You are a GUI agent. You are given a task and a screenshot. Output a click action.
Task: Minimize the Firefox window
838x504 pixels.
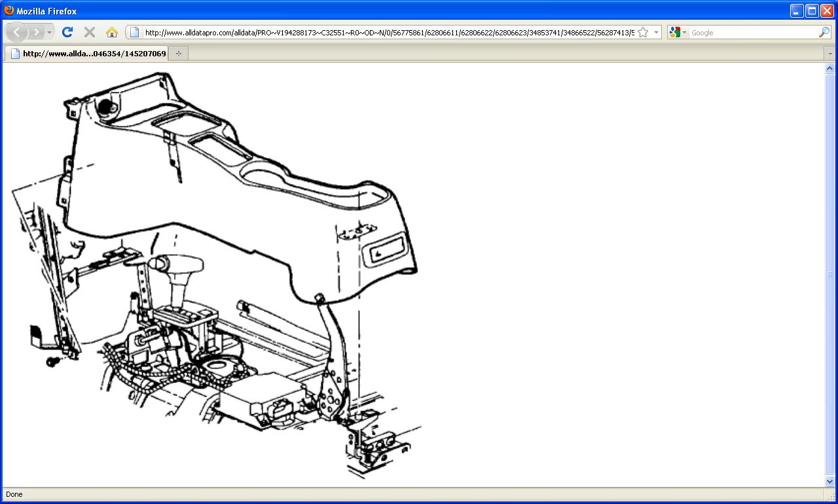pos(797,10)
